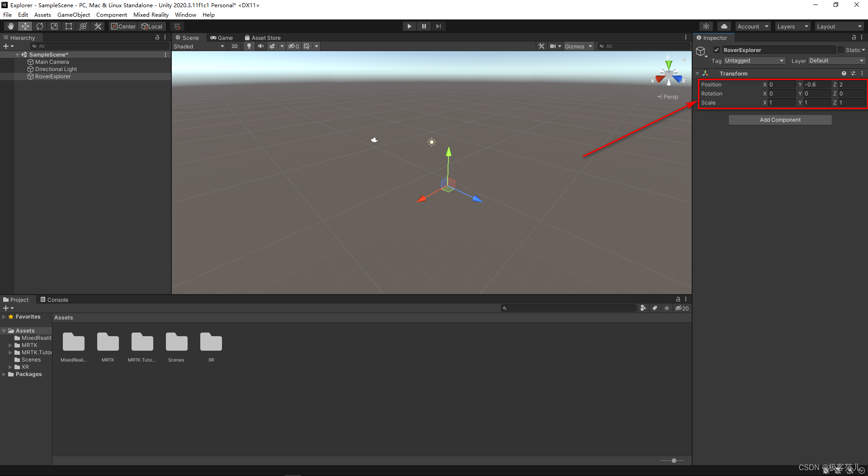Open the Static flags dropdown arrow
868x476 pixels.
863,50
